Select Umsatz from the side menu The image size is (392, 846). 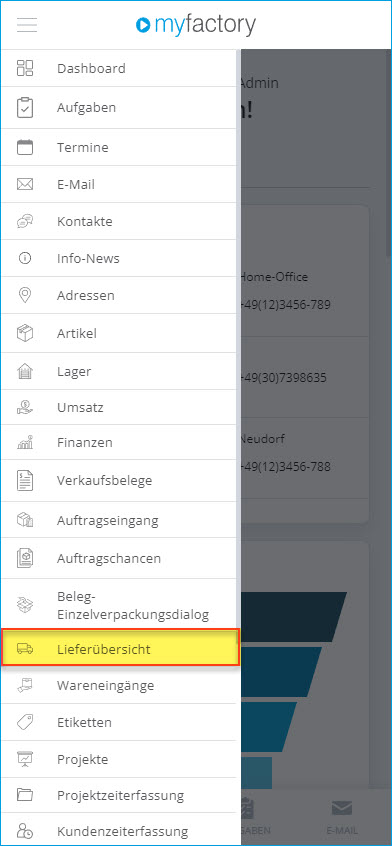coord(119,407)
